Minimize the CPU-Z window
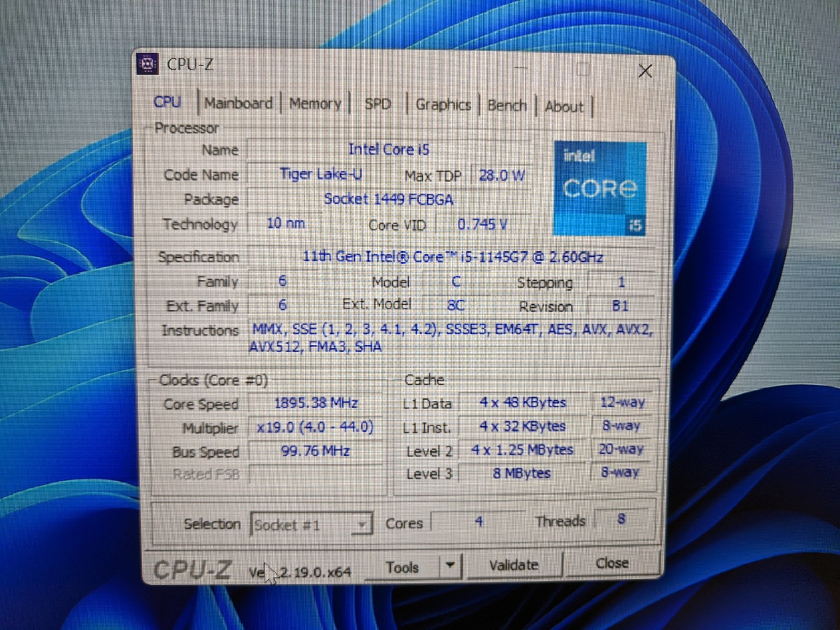840x630 pixels. coord(521,68)
